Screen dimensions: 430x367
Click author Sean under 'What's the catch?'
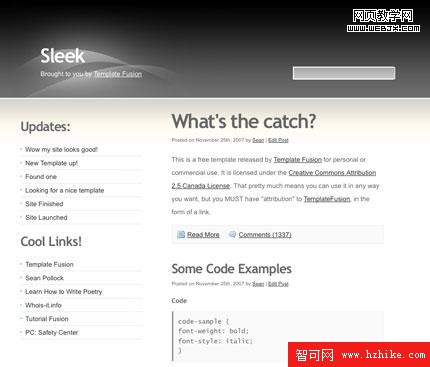coord(258,140)
